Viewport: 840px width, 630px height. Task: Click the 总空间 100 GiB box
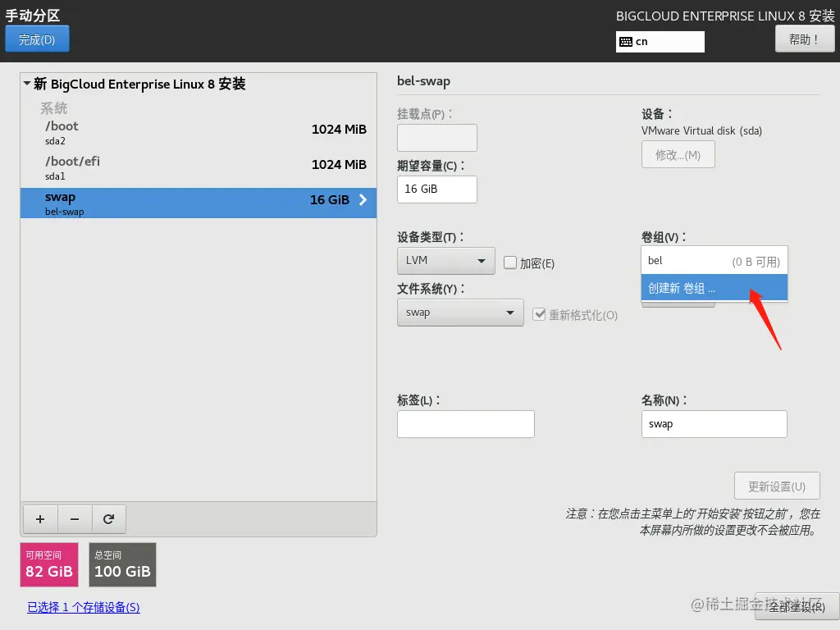pos(123,564)
